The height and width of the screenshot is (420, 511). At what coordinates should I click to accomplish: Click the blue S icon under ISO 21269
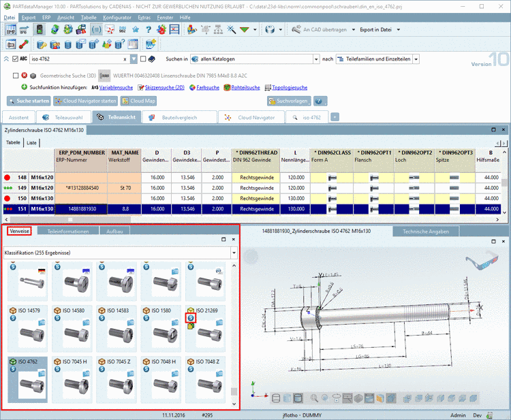[191, 318]
